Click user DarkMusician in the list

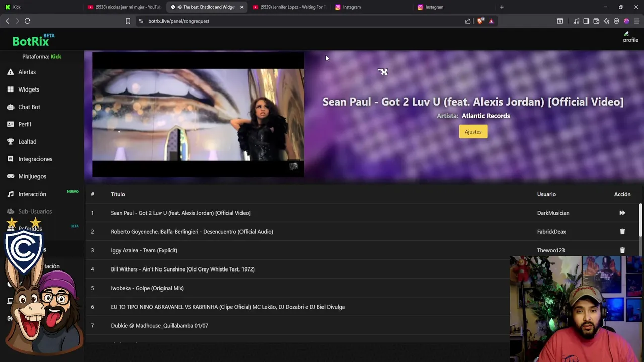(x=553, y=213)
